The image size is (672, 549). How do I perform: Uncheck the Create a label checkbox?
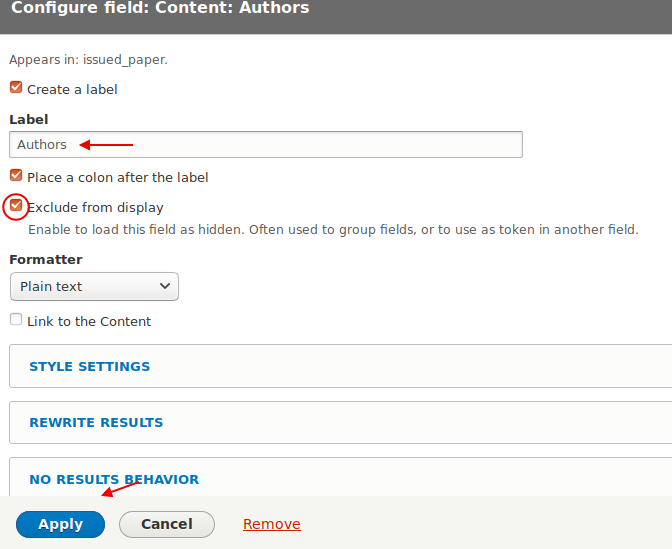(16, 88)
